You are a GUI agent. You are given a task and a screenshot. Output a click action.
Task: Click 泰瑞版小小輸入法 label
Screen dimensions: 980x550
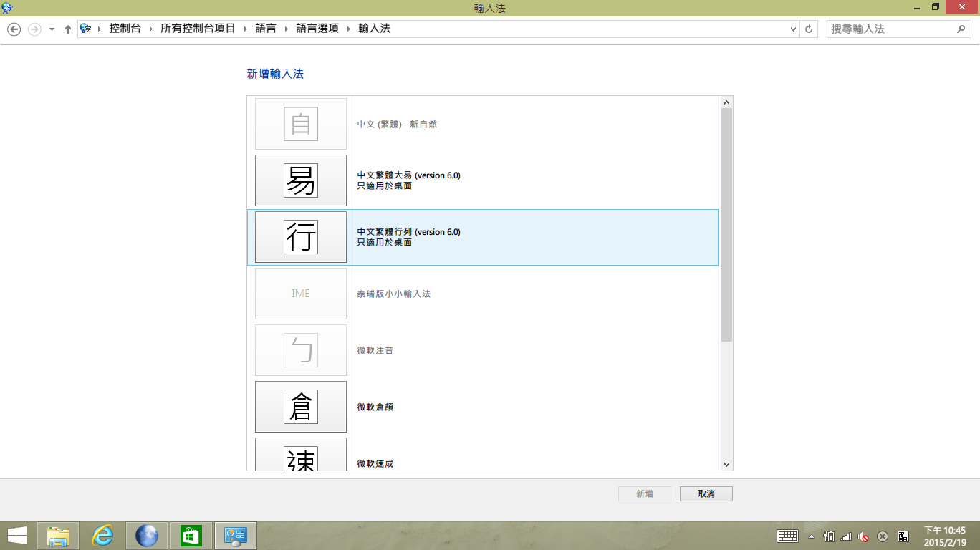pyautogui.click(x=394, y=294)
